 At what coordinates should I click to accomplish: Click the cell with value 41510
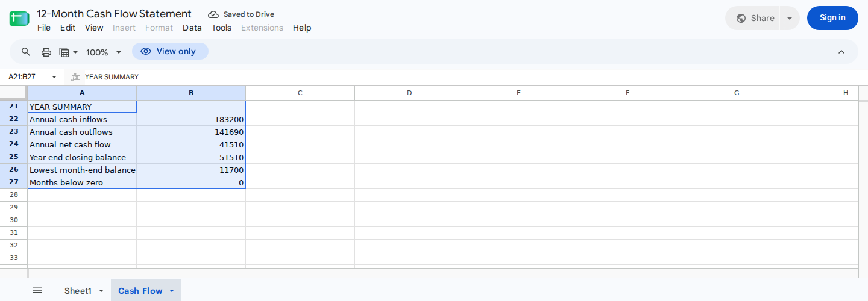click(x=191, y=144)
